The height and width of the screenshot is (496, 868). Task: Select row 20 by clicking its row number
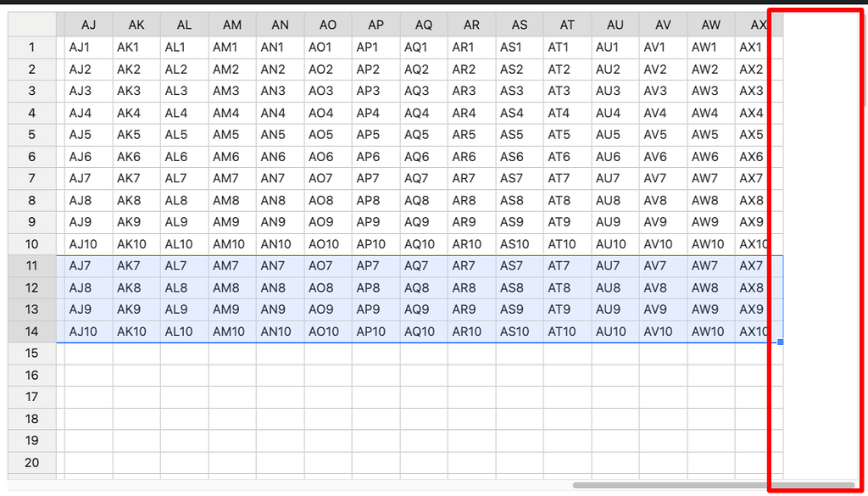pyautogui.click(x=31, y=463)
